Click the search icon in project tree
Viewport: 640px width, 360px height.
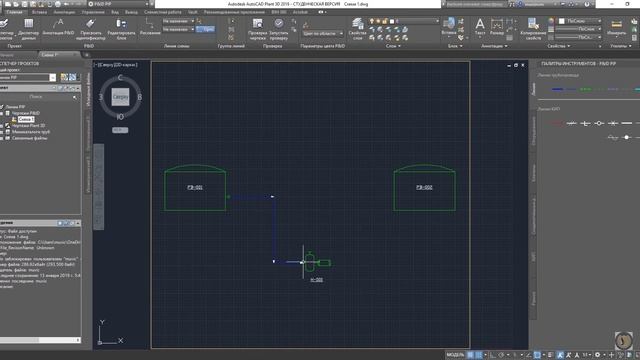click(x=74, y=97)
